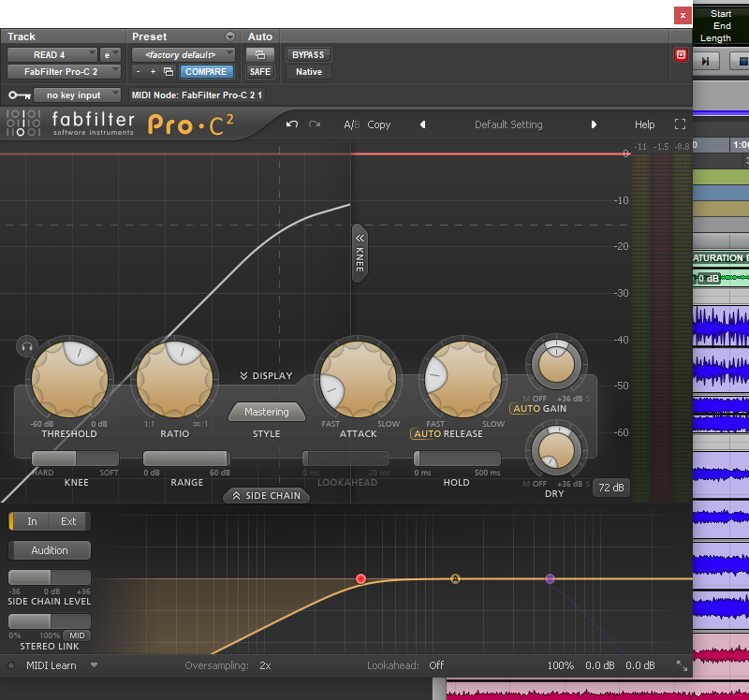Collapse the KNEE display panel
The width and height of the screenshot is (749, 700).
360,253
